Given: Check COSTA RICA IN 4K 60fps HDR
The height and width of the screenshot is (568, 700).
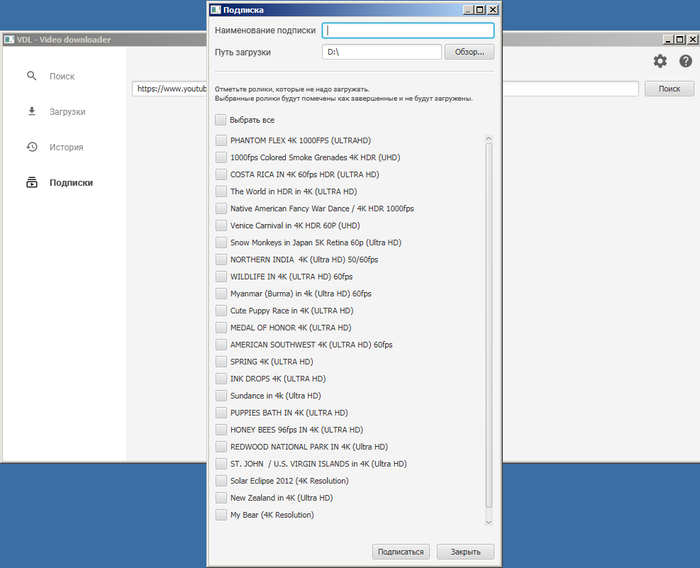Looking at the screenshot, I should click(221, 174).
